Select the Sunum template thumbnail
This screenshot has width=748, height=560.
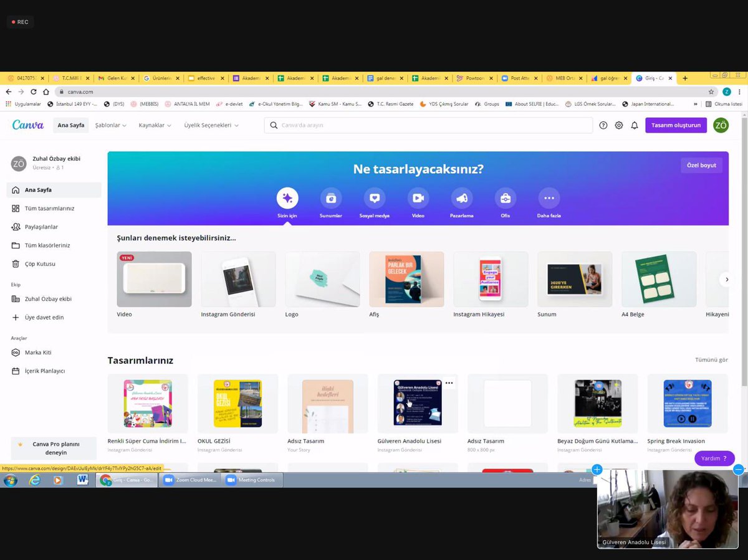[575, 279]
